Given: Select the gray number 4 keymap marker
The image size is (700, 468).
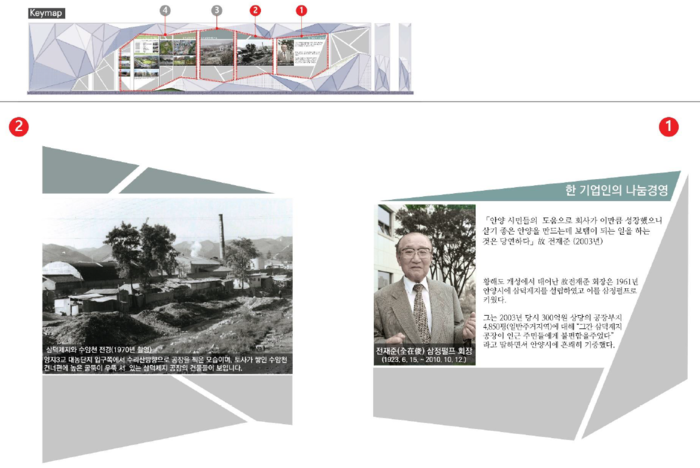Looking at the screenshot, I should point(165,10).
